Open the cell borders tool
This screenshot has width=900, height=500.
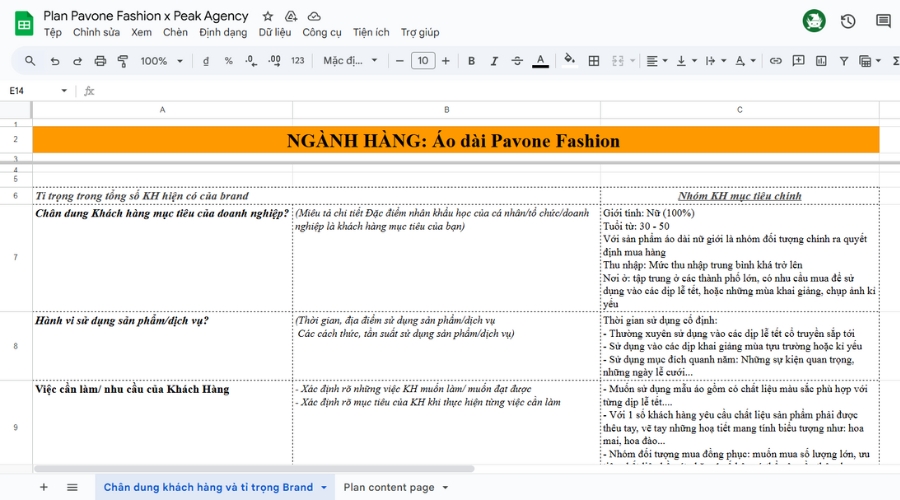point(594,61)
